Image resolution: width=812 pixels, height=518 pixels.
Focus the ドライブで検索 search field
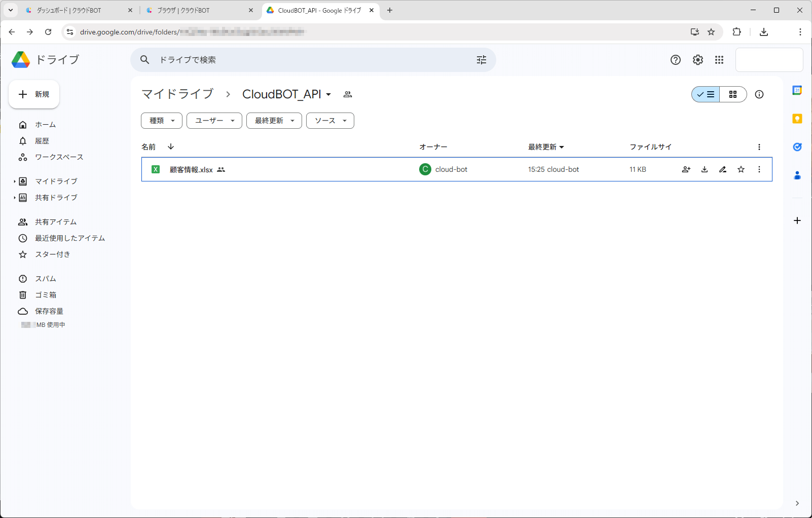point(314,60)
